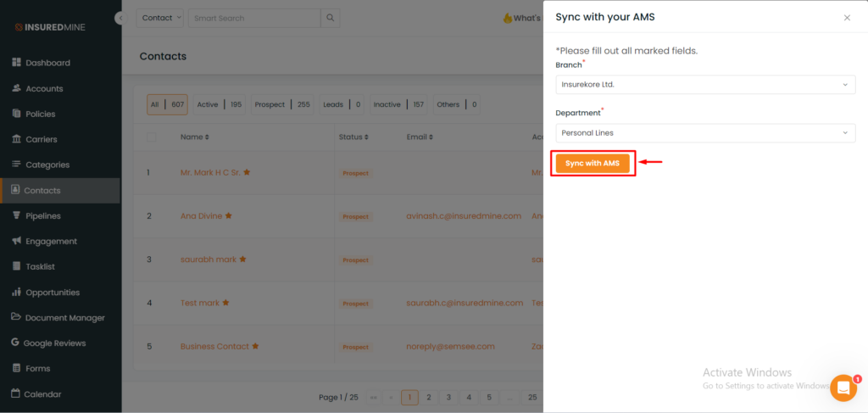Viewport: 868px width, 413px height.
Task: Click the Dashboard grid icon
Action: coord(16,63)
